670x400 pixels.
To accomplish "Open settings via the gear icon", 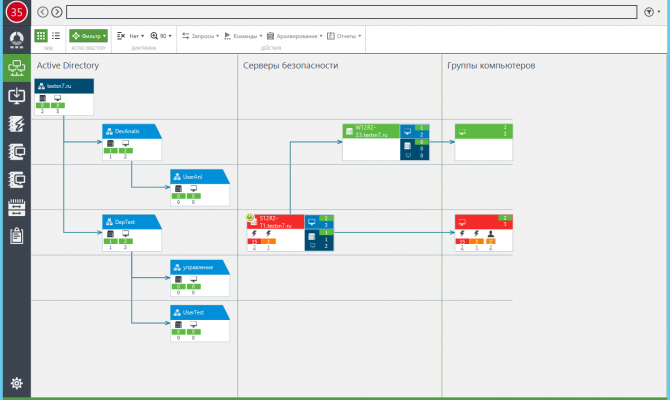I will (17, 383).
